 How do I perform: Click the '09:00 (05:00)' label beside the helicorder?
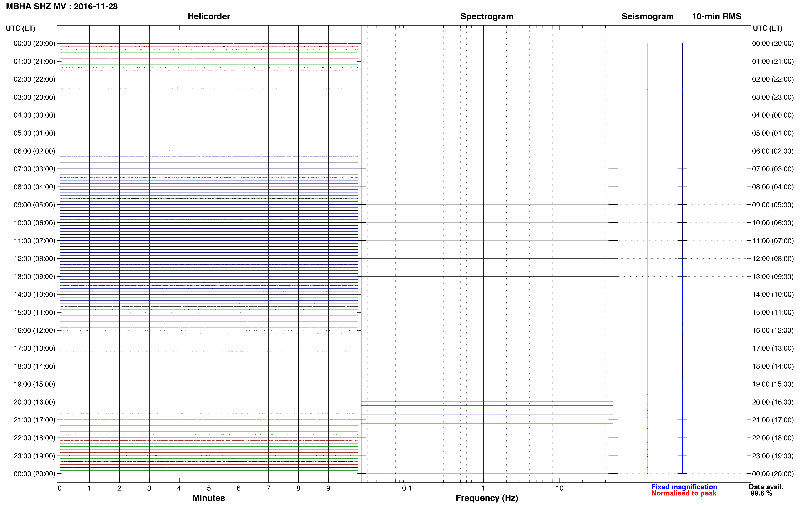pos(34,205)
